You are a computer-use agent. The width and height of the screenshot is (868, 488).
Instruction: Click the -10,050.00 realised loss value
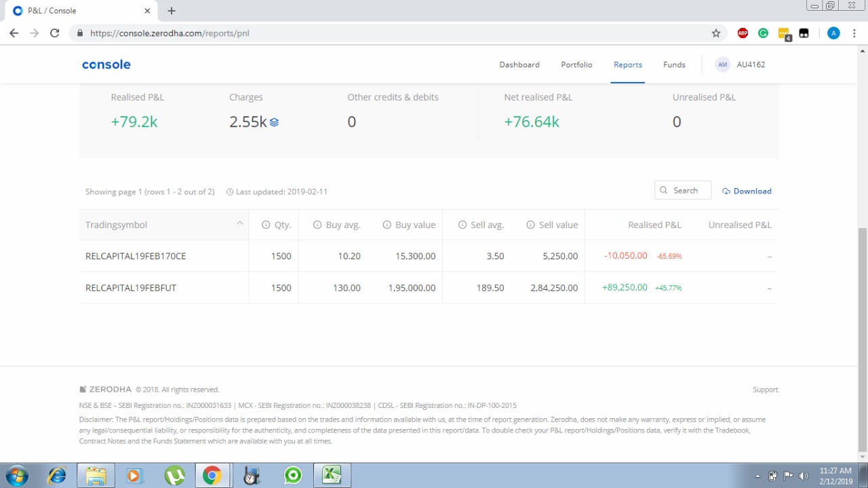point(625,256)
